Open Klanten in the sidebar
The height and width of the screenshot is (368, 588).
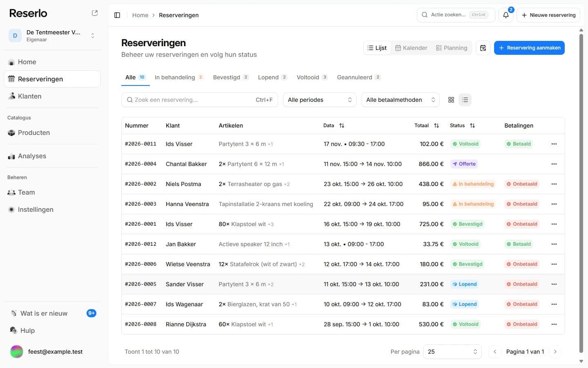tap(52, 96)
